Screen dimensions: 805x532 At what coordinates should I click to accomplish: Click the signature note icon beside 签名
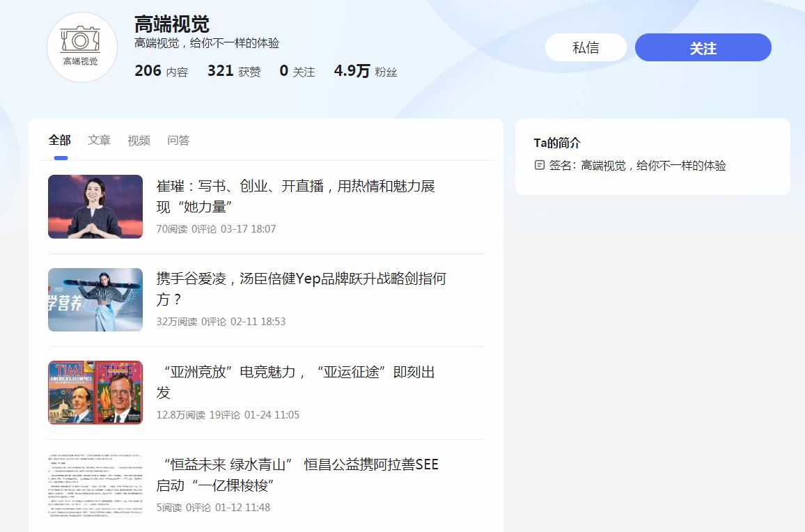tap(539, 165)
